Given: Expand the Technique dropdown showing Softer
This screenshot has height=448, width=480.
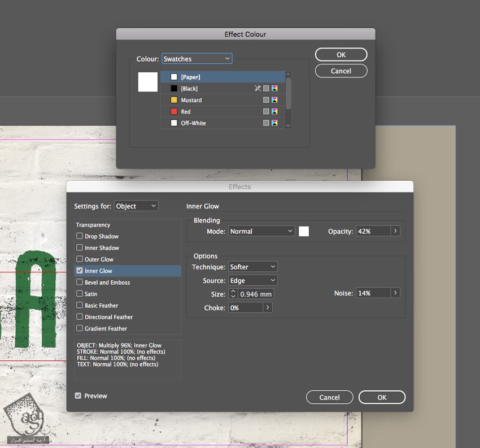Looking at the screenshot, I should [253, 267].
